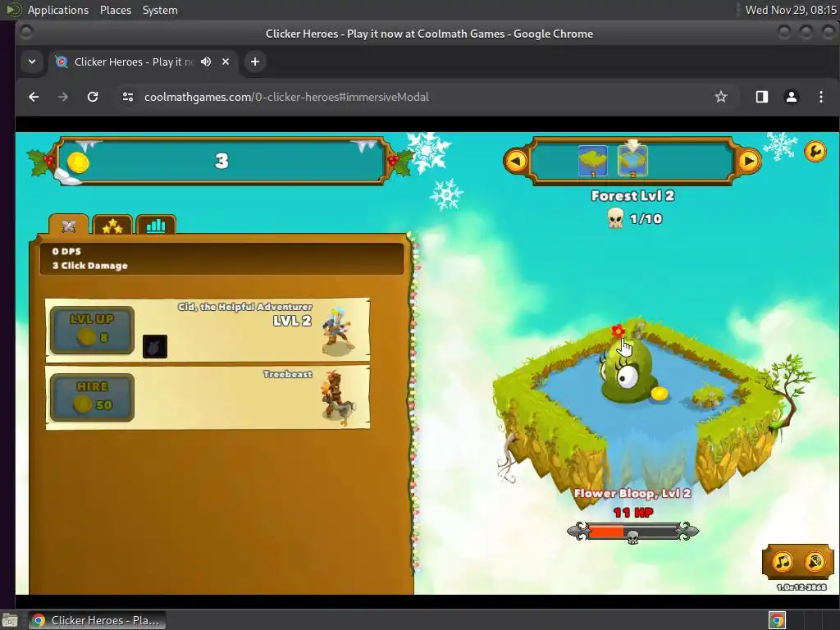This screenshot has height=630, width=840.
Task: Hire Treebeast for 50 gold
Action: (92, 398)
